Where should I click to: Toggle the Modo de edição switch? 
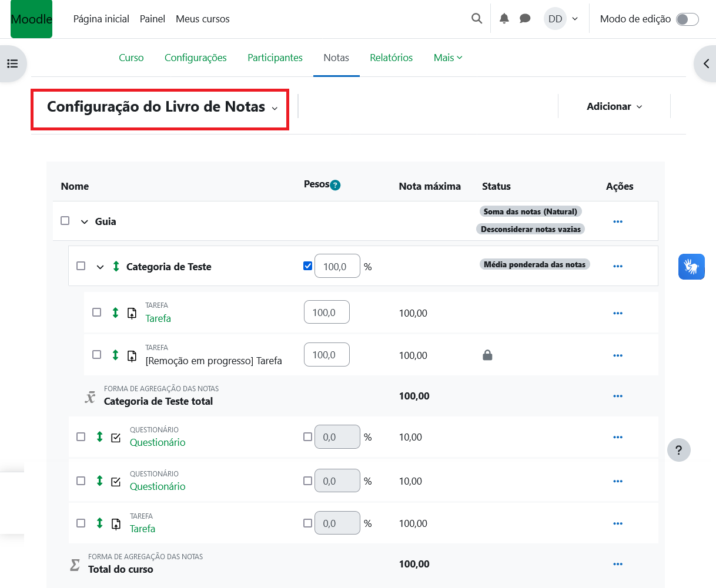click(x=687, y=19)
